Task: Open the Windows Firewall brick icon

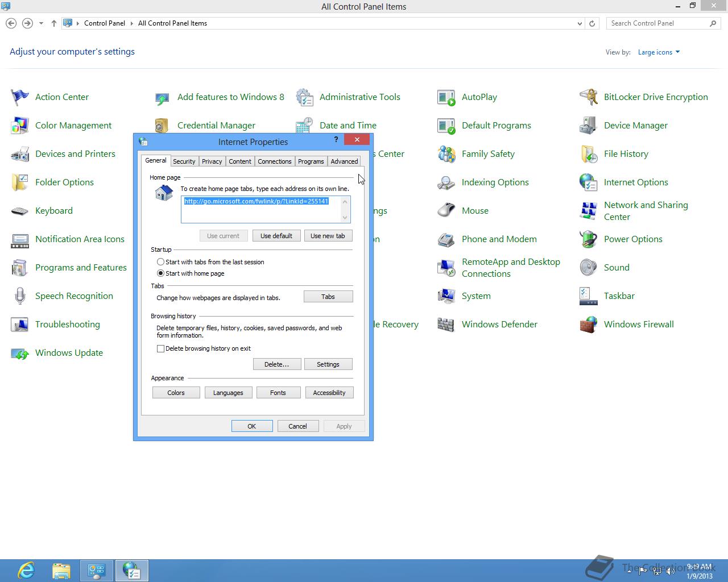Action: pyautogui.click(x=589, y=325)
